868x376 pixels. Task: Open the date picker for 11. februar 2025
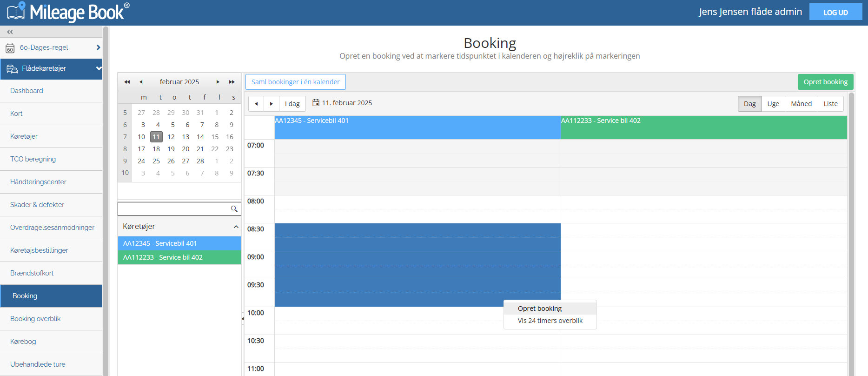pos(342,103)
